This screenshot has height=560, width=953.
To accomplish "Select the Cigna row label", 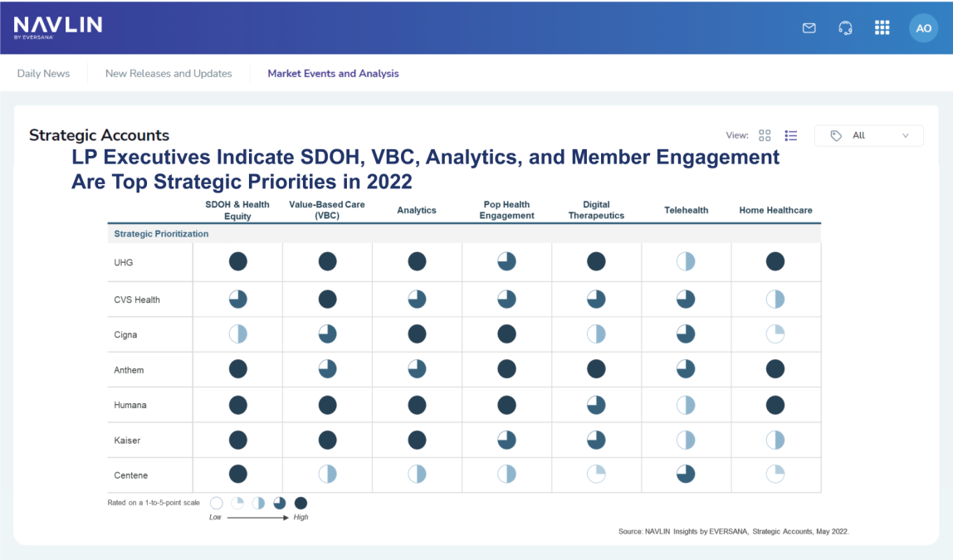I will click(x=125, y=334).
